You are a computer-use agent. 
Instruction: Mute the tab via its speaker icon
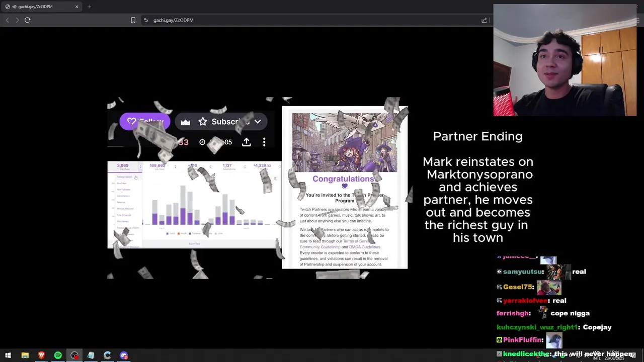pos(14,7)
